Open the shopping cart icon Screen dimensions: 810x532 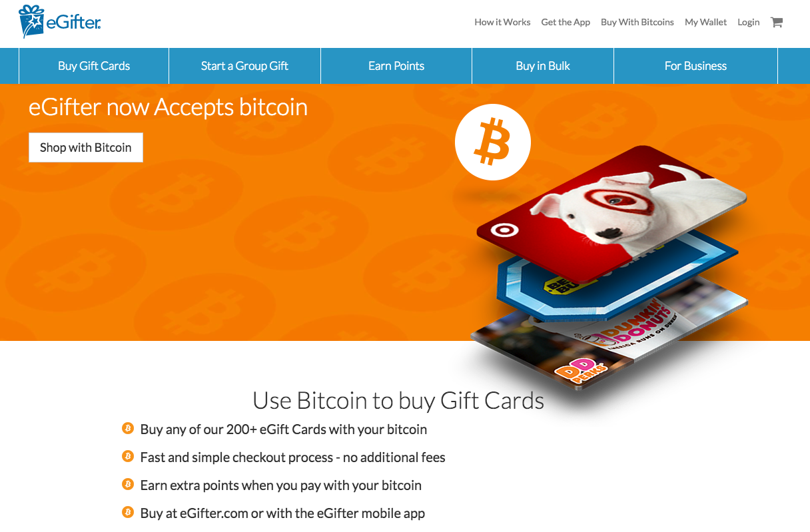(x=776, y=22)
